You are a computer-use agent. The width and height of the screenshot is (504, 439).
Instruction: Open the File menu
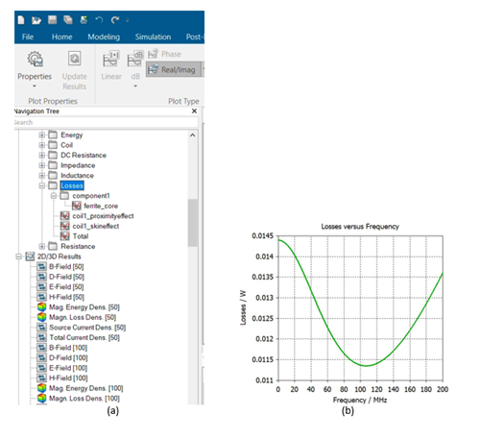click(28, 37)
